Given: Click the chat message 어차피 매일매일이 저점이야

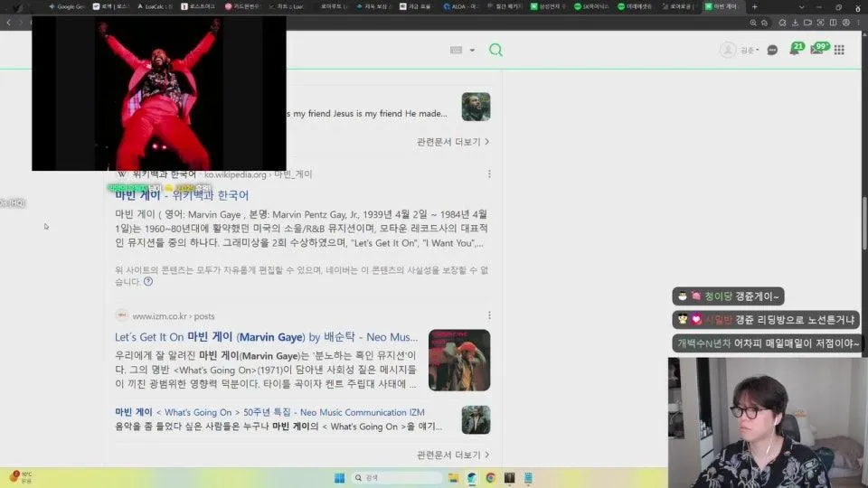Looking at the screenshot, I should click(x=768, y=343).
